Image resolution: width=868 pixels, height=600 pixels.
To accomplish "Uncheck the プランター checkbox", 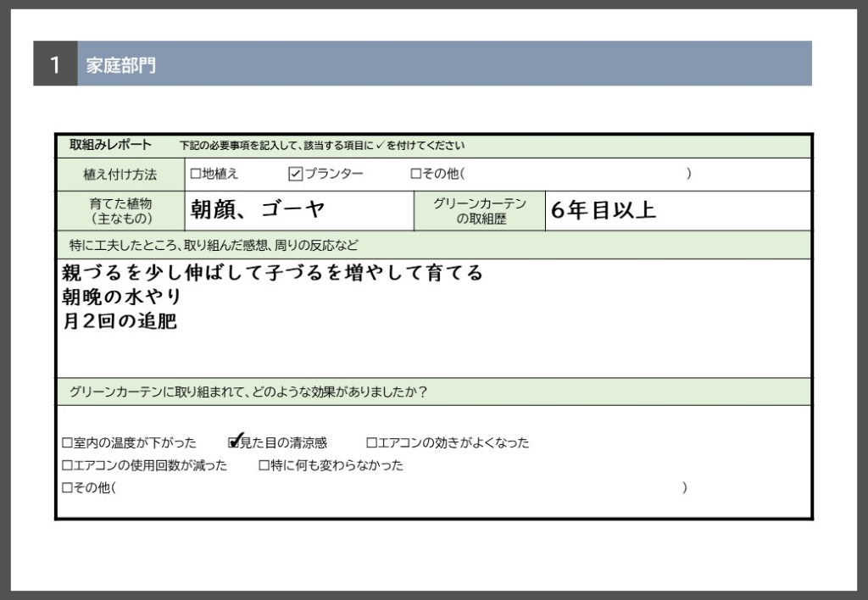I will 295,174.
